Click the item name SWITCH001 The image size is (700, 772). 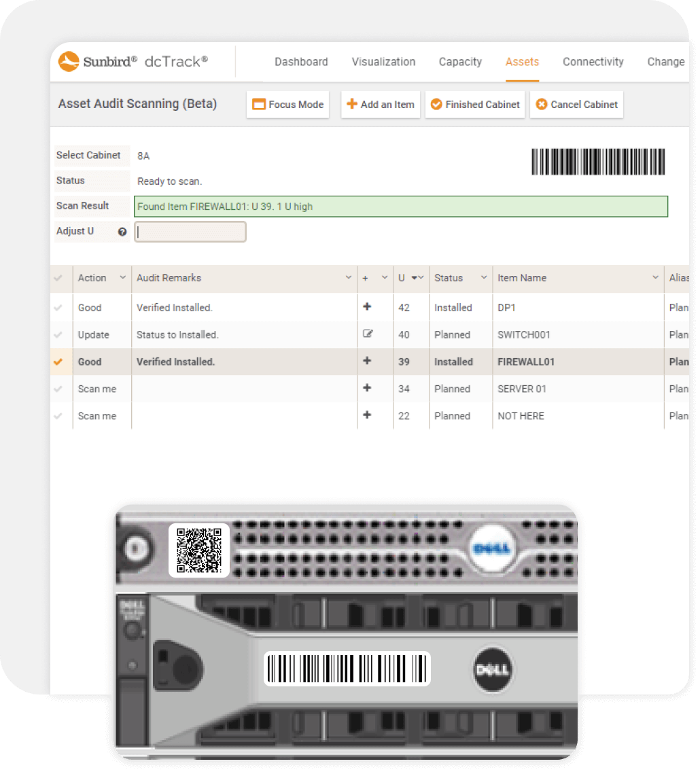point(524,335)
